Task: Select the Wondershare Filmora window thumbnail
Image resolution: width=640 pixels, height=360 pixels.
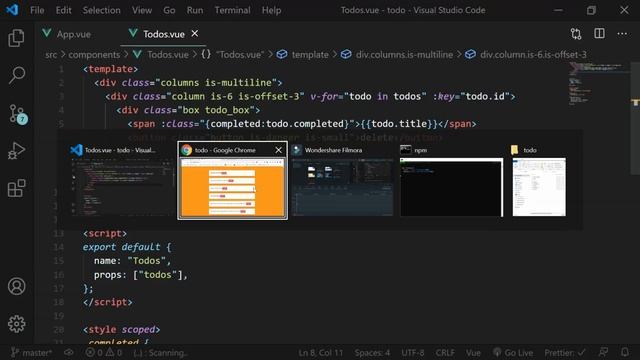Action: point(342,180)
